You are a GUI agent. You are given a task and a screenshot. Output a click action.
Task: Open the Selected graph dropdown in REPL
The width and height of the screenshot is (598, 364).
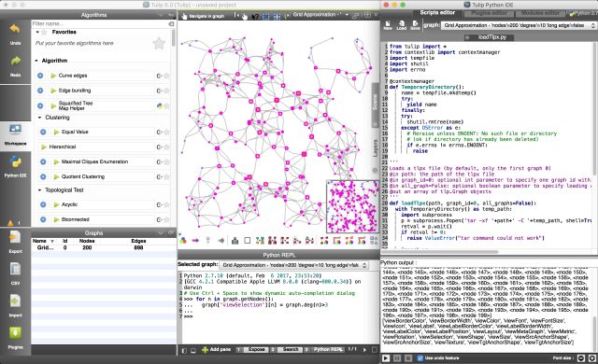coord(294,265)
